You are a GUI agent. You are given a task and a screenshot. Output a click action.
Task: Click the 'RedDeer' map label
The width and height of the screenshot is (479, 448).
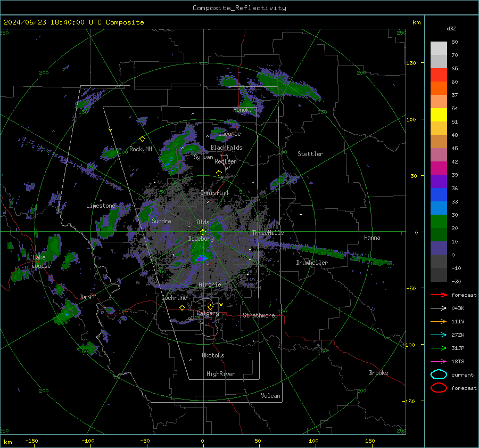coord(226,161)
